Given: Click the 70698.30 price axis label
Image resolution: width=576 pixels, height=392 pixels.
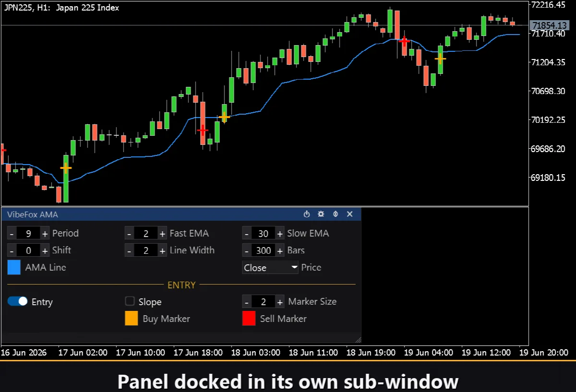Looking at the screenshot, I should click(x=549, y=91).
